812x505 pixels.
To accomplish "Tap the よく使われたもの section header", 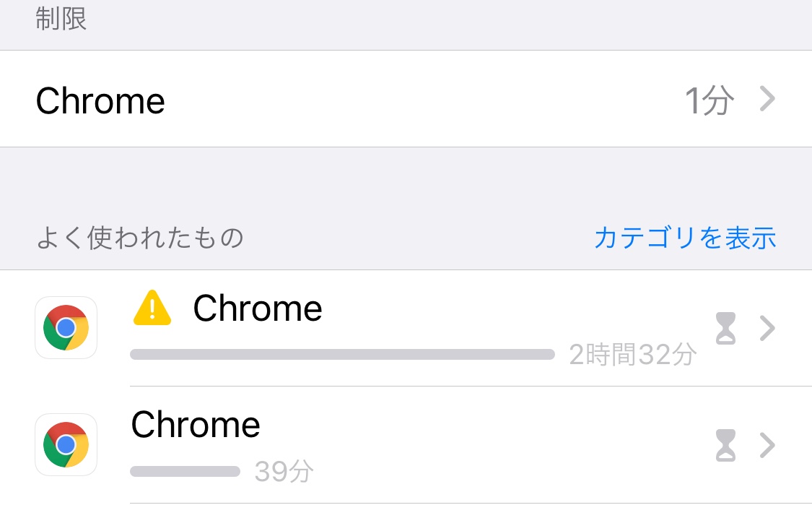I will click(x=139, y=238).
